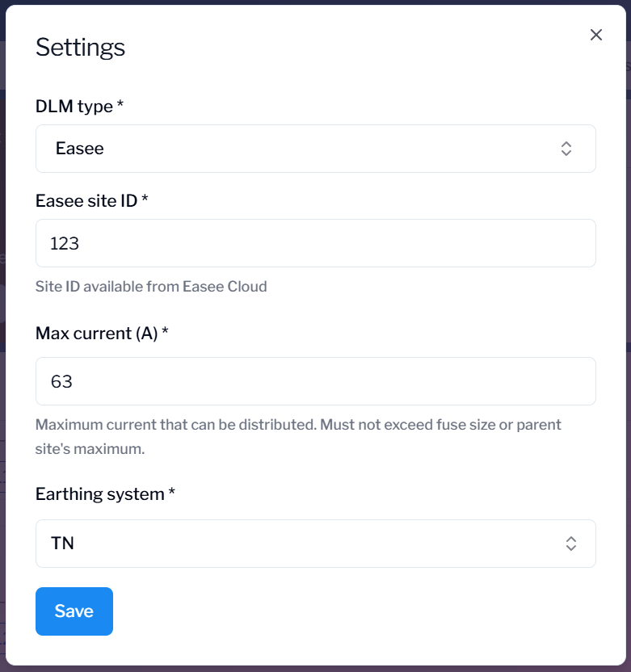The image size is (631, 672).
Task: Click inside the field containing 123
Action: 315,243
